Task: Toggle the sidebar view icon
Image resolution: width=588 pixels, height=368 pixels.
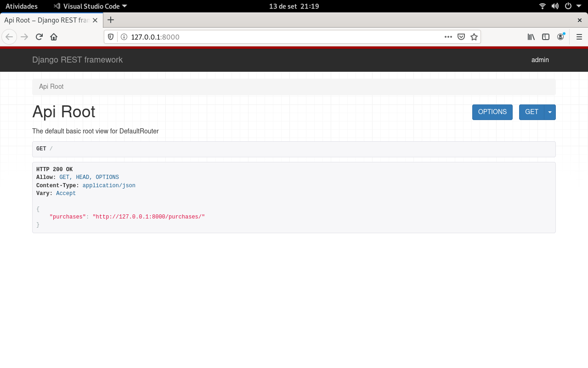Action: pos(546,37)
